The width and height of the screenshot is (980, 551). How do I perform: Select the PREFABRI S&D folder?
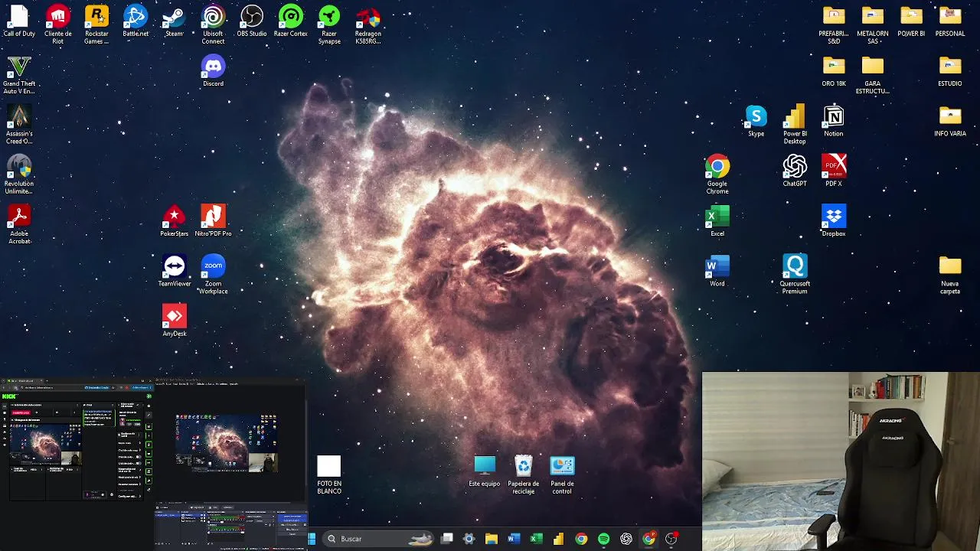[834, 24]
